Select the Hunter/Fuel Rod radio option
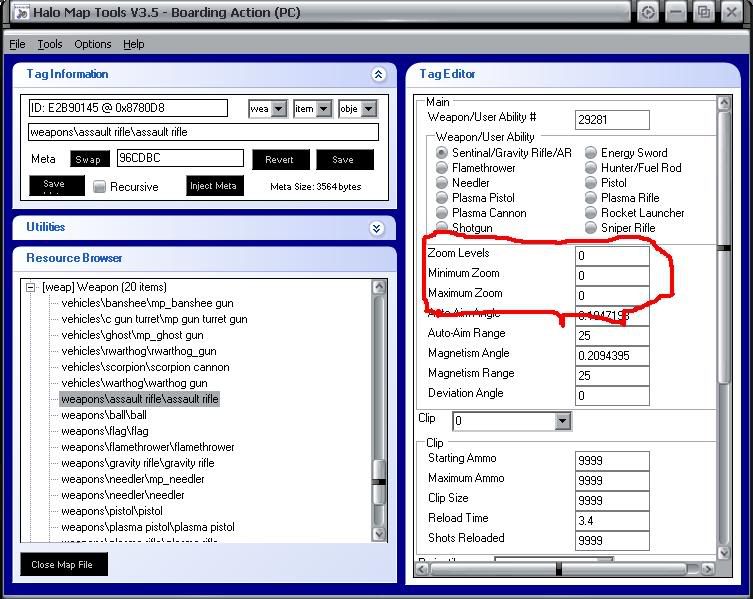This screenshot has height=599, width=753. click(591, 168)
